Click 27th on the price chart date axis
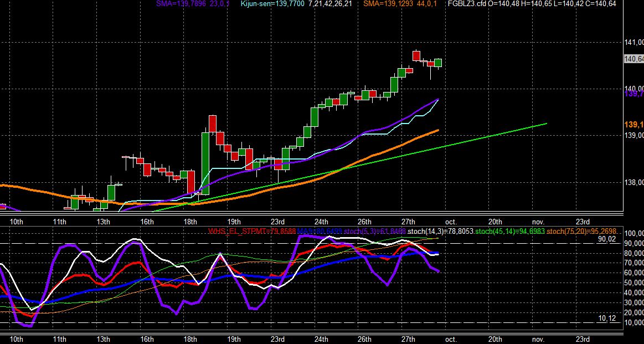The image size is (644, 344). [x=408, y=222]
